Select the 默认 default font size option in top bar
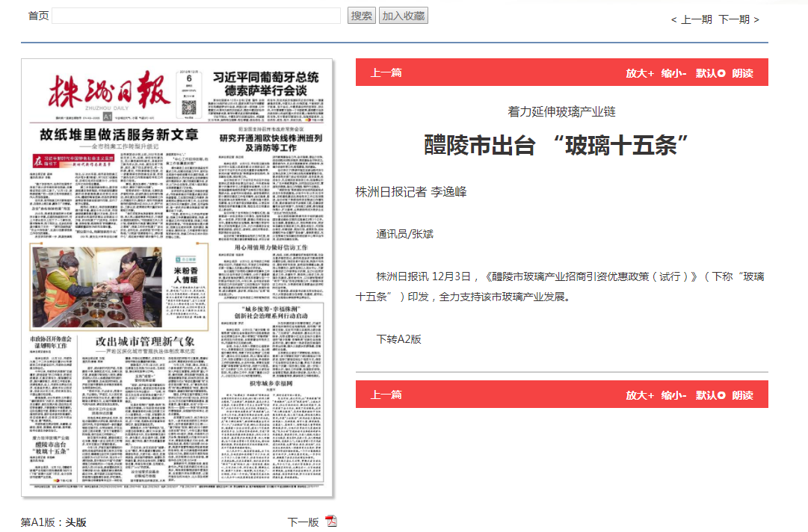Viewport: 808px width, 532px height. tap(710, 72)
